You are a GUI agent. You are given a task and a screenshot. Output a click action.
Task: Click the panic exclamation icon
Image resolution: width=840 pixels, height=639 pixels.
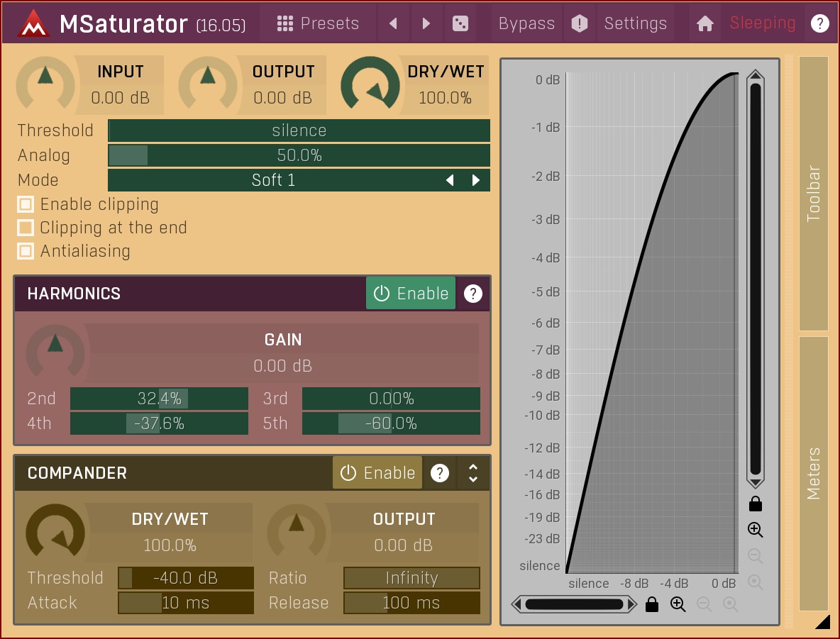click(579, 23)
